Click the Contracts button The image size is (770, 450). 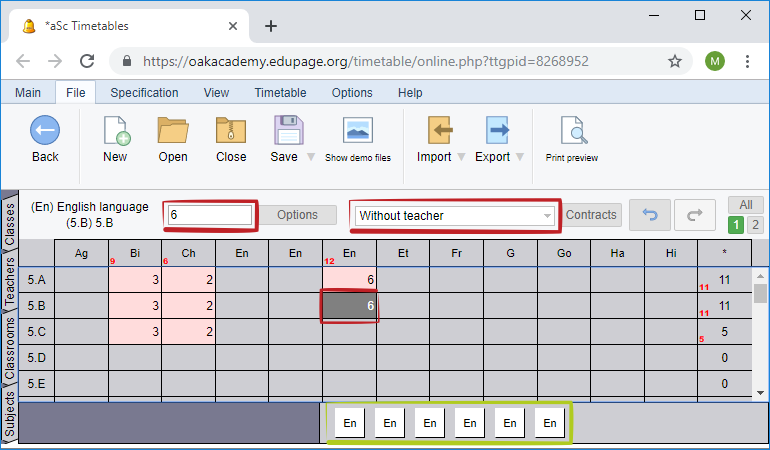[x=591, y=215]
